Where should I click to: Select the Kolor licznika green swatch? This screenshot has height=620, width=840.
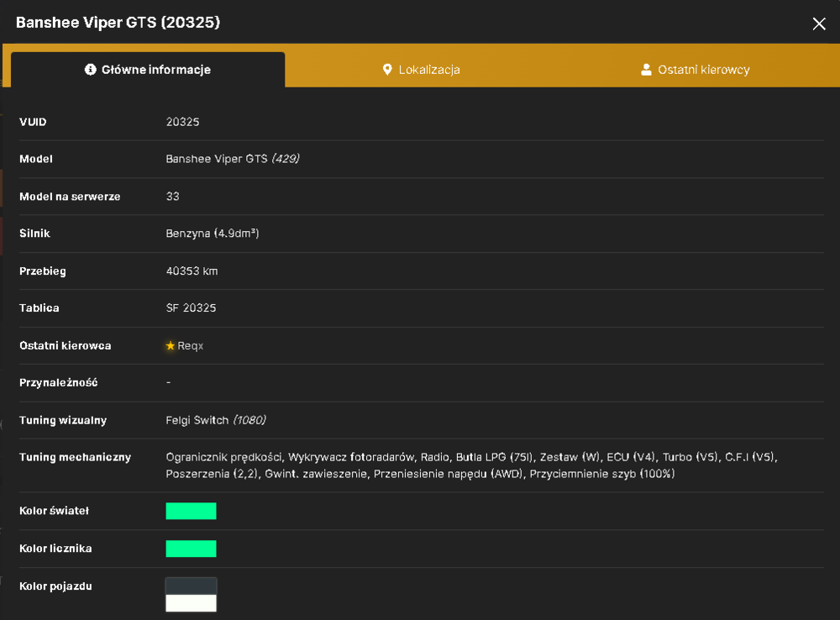191,549
